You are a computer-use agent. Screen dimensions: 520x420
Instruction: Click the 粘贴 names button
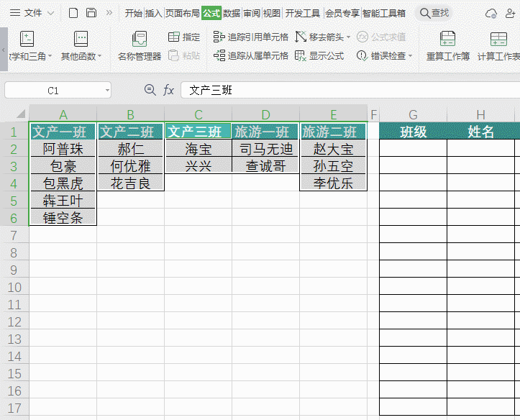click(x=184, y=55)
